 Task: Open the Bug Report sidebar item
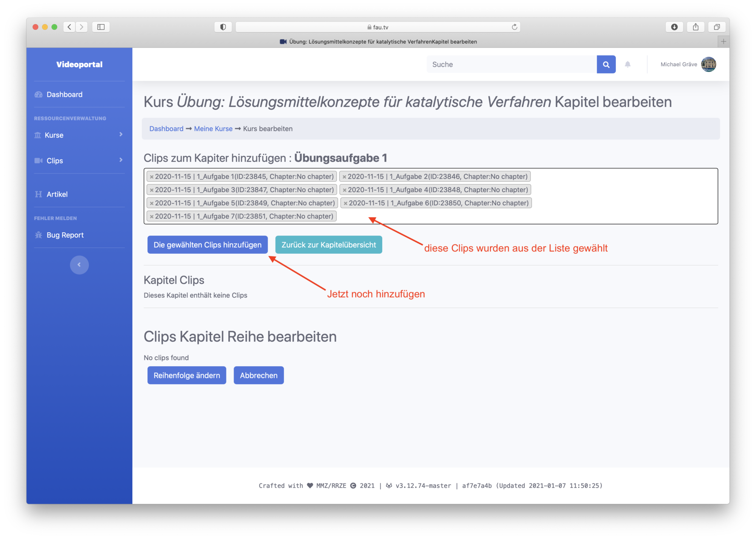pyautogui.click(x=65, y=235)
